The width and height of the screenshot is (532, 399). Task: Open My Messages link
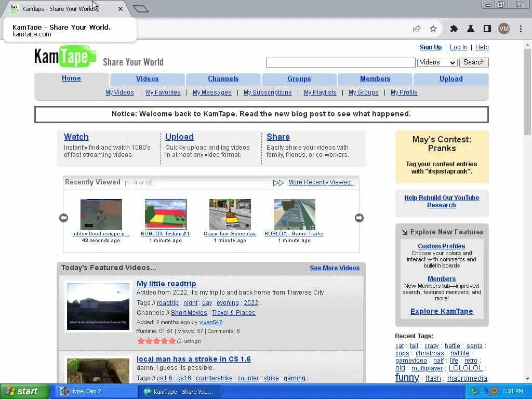(x=212, y=92)
